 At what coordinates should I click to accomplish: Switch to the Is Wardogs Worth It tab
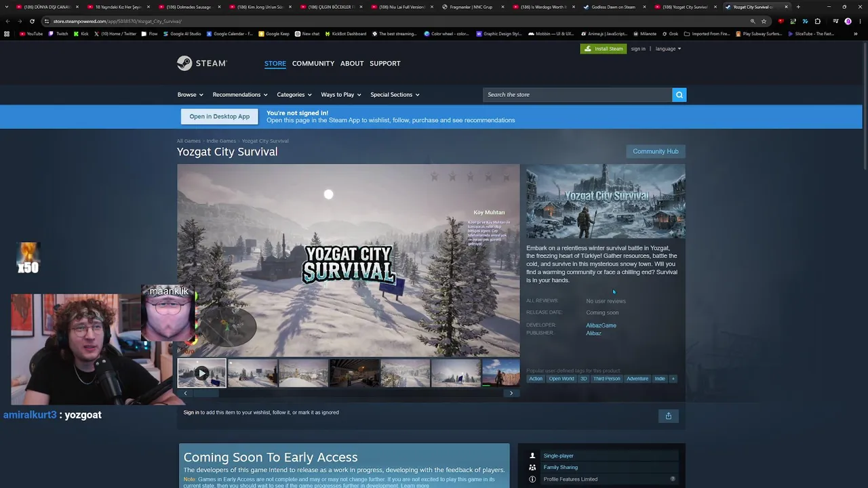[542, 7]
